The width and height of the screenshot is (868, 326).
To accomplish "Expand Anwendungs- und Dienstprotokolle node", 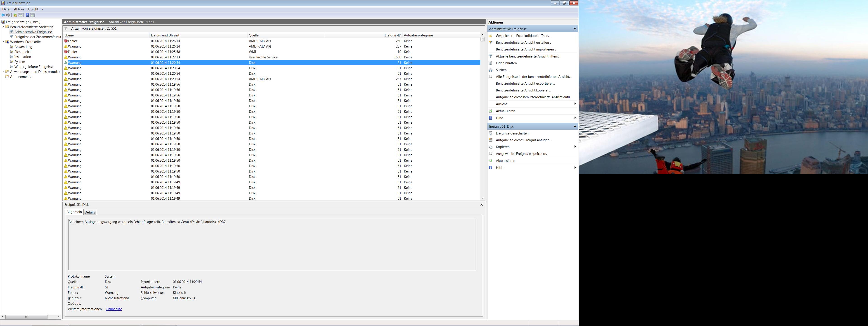I will 3,72.
